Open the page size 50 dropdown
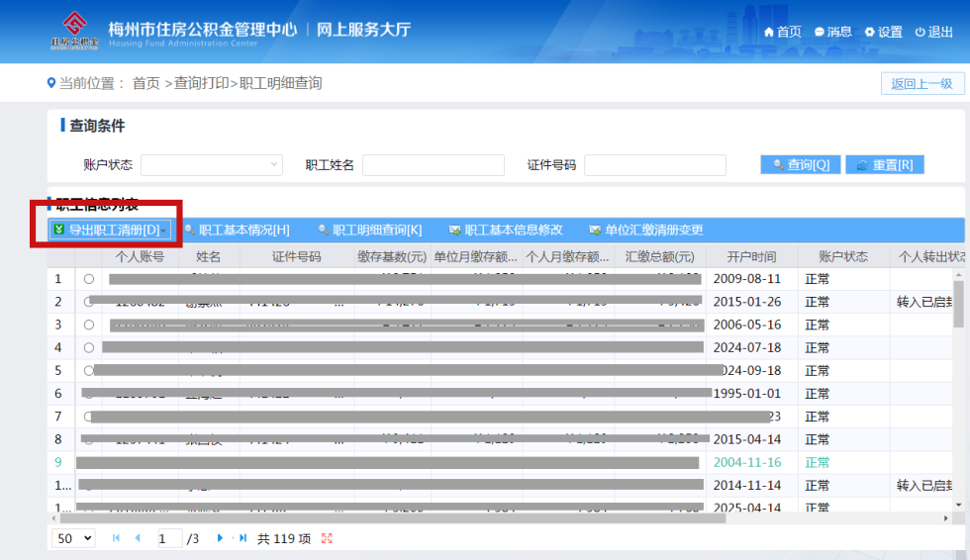The image size is (970, 560). [73, 538]
